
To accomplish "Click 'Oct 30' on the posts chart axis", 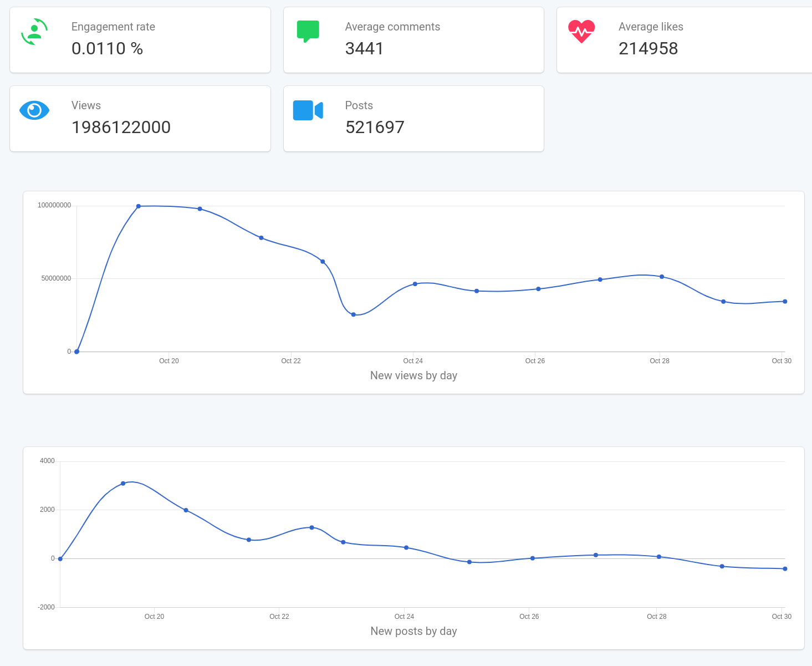I will pyautogui.click(x=782, y=617).
